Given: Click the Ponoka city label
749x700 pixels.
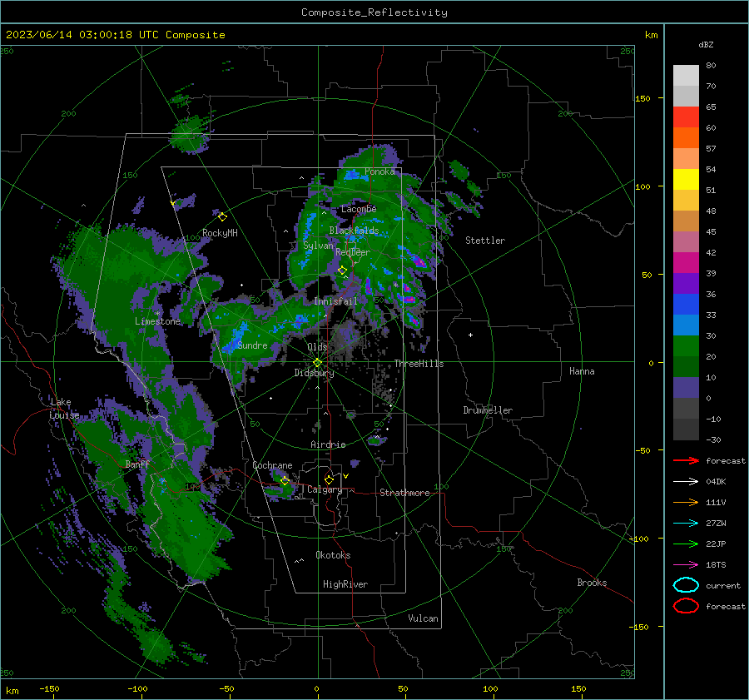Looking at the screenshot, I should tap(379, 171).
